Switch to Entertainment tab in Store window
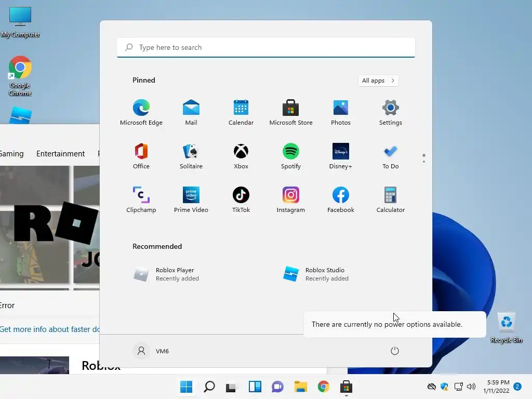The image size is (532, 399). (60, 154)
